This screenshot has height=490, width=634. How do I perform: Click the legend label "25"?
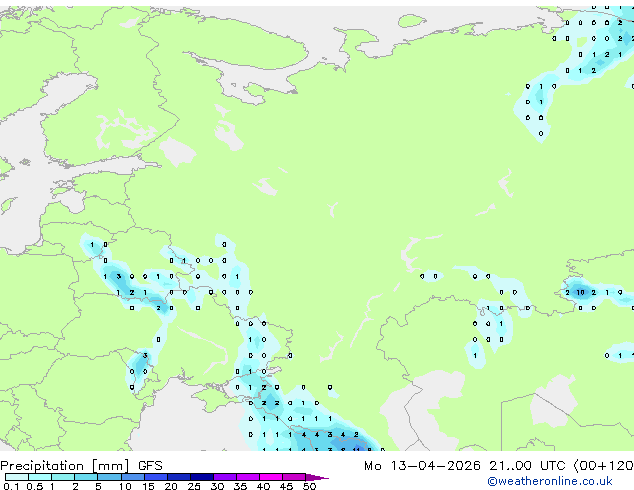pyautogui.click(x=194, y=486)
